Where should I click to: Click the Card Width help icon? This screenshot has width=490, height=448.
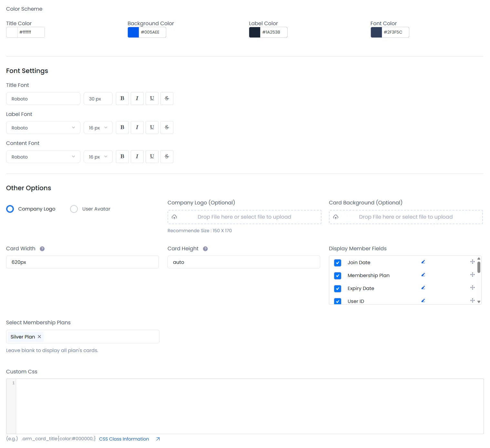click(x=42, y=249)
